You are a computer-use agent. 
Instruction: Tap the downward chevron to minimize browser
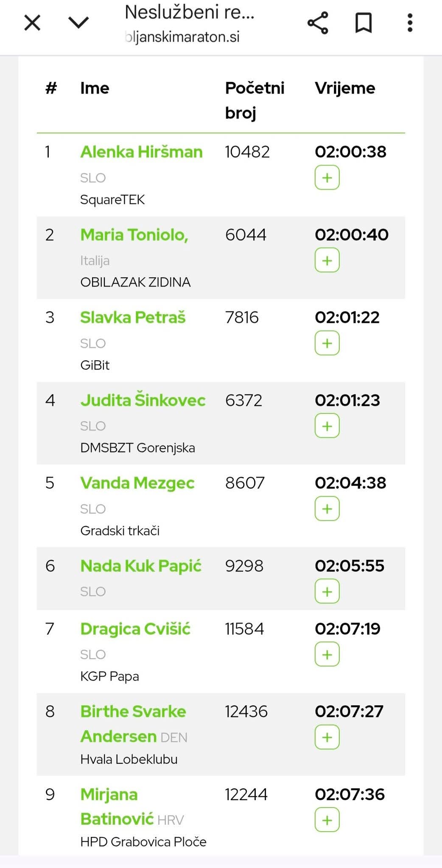[78, 23]
